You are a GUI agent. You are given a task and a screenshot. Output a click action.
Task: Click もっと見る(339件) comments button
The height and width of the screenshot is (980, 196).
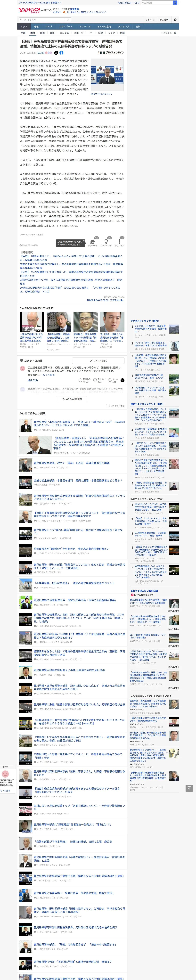click(x=72, y=399)
